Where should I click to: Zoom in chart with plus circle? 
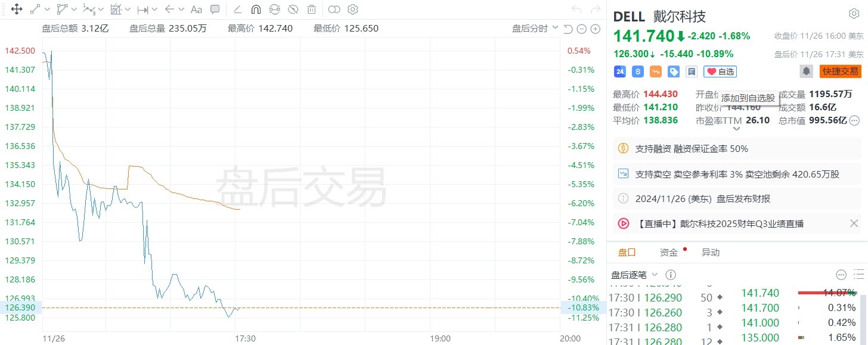tap(595, 29)
